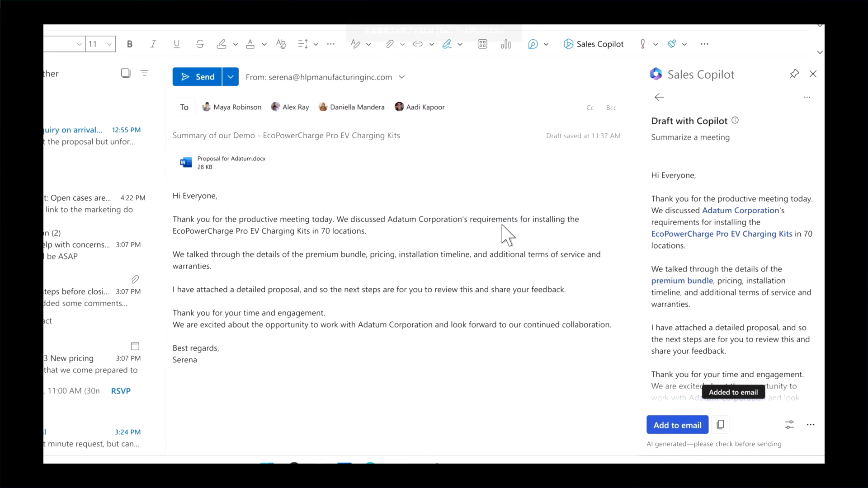Click the attach file paperclip icon
868x488 pixels.
click(x=389, y=44)
